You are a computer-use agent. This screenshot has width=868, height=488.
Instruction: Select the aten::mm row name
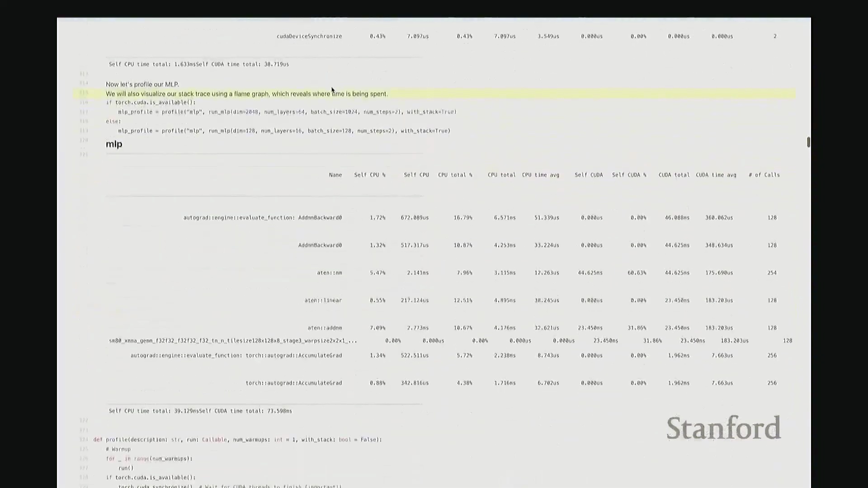329,273
